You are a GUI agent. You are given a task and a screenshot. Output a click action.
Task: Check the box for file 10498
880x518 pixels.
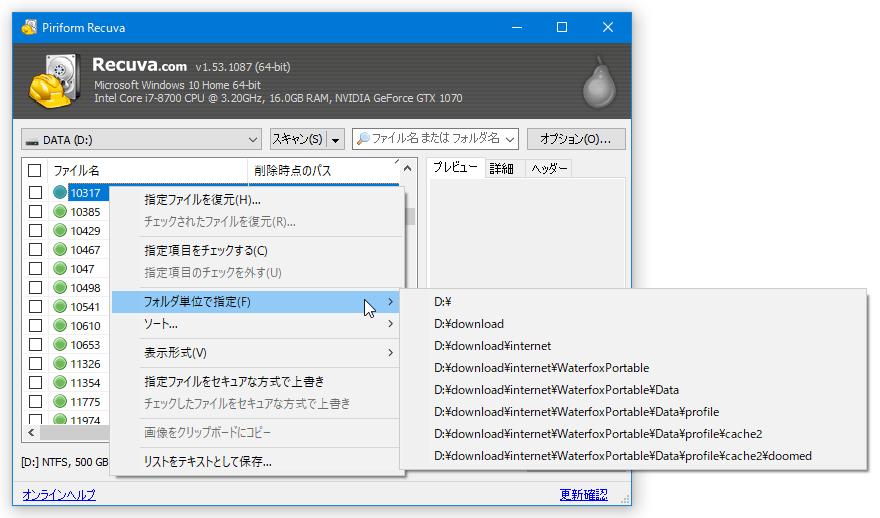[x=35, y=288]
